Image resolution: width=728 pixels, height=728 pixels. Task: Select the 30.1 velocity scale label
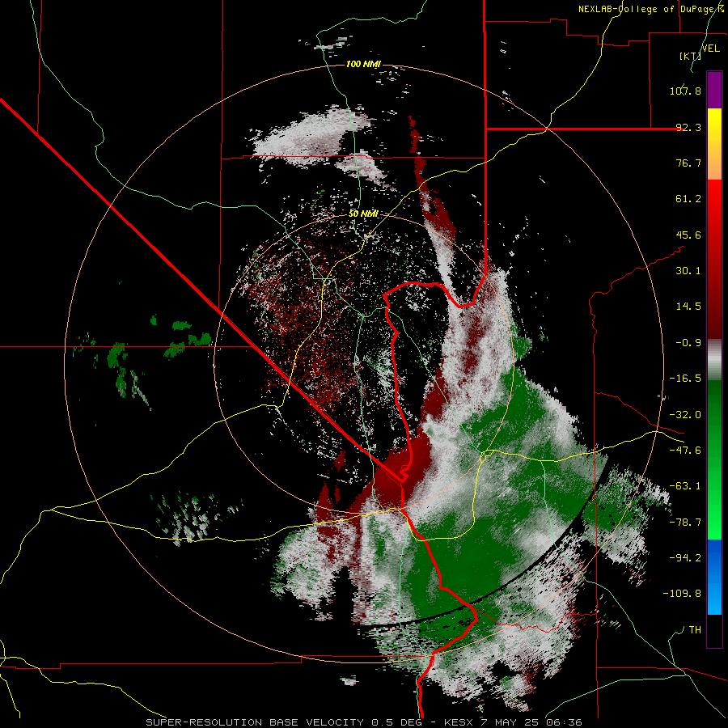click(688, 271)
